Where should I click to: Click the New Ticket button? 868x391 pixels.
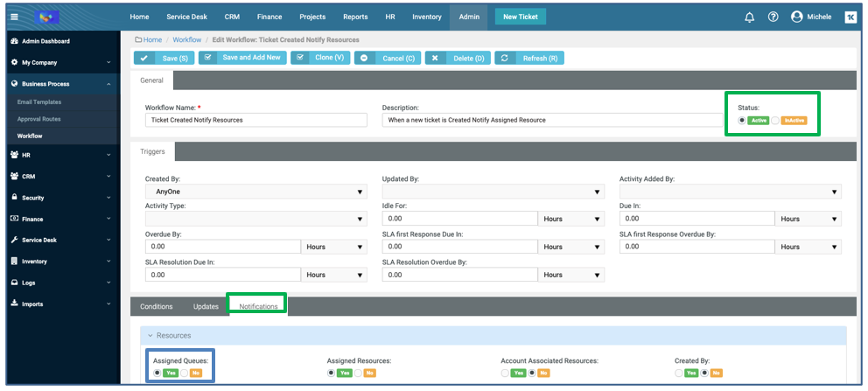tap(521, 17)
